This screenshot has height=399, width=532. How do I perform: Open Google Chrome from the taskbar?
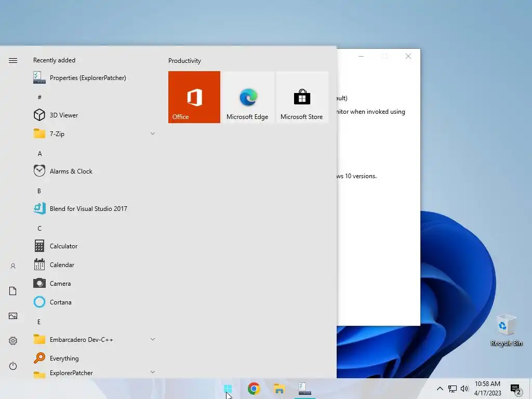click(x=254, y=389)
